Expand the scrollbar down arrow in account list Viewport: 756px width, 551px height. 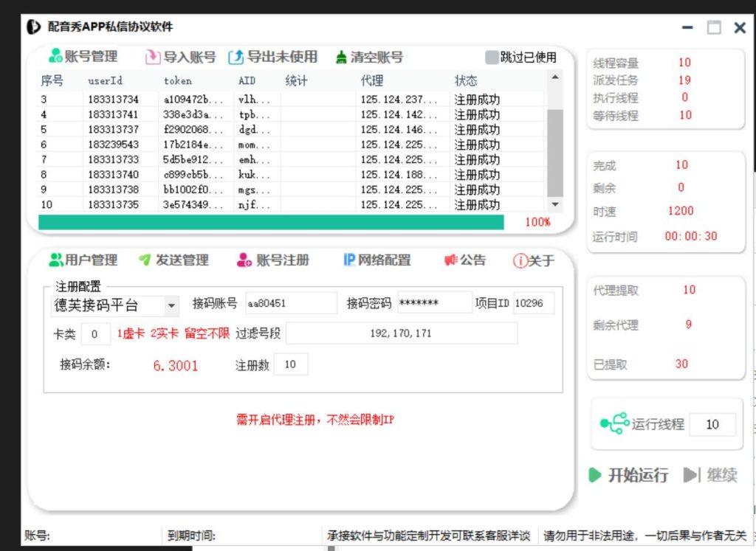556,204
